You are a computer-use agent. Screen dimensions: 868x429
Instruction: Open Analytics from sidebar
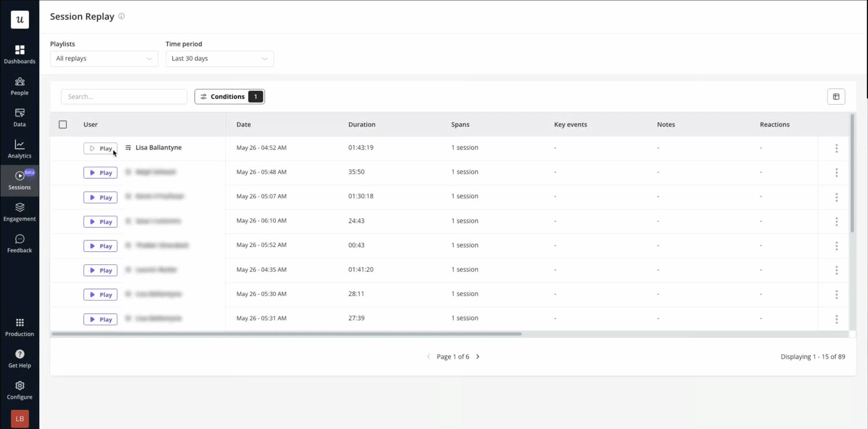[x=20, y=149]
